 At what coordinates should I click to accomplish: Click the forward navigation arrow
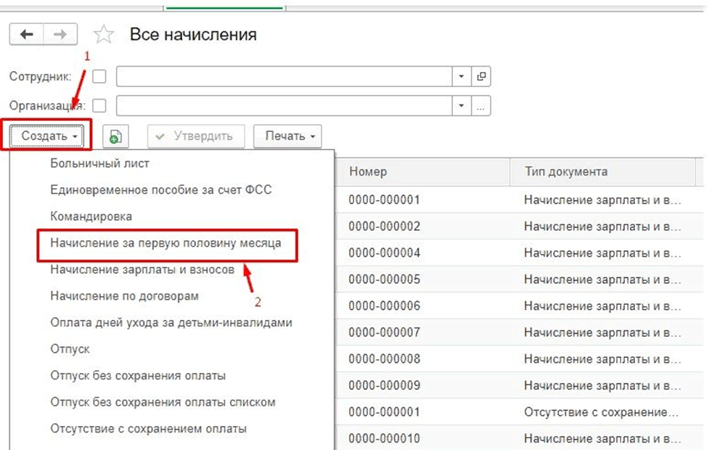[60, 34]
